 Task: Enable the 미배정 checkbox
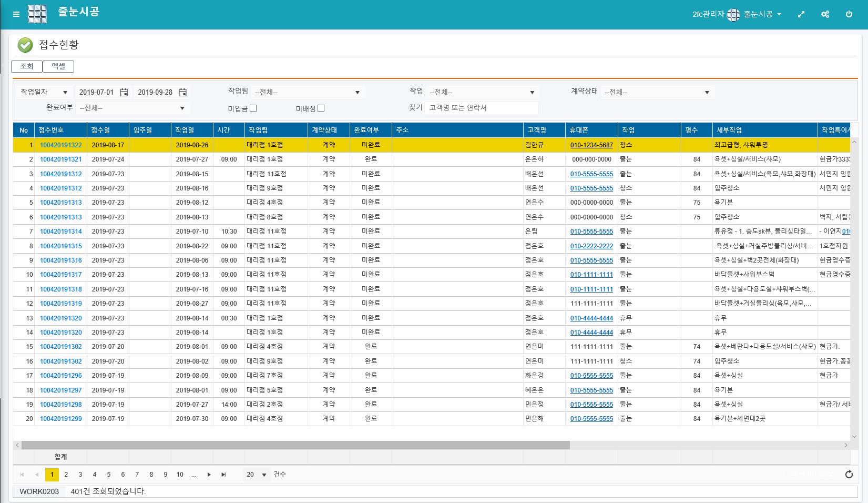click(321, 108)
